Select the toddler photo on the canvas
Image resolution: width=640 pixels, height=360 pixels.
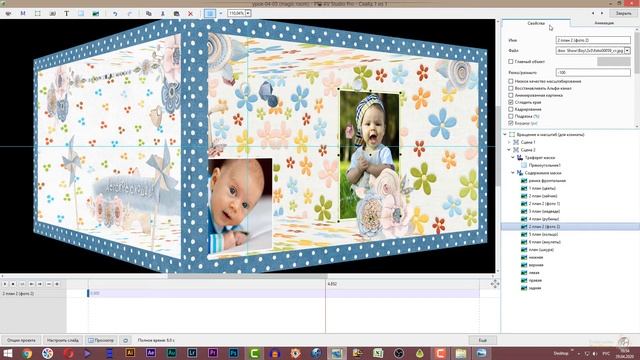(369, 155)
